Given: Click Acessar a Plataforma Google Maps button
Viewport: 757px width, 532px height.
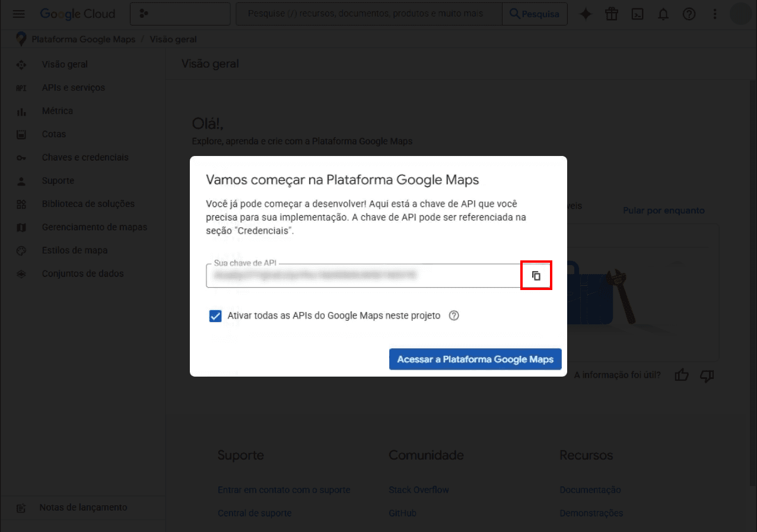Looking at the screenshot, I should [475, 359].
